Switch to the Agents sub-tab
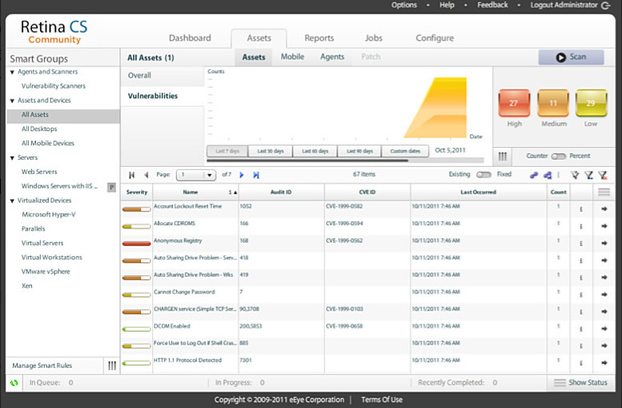622x408 pixels. 332,57
